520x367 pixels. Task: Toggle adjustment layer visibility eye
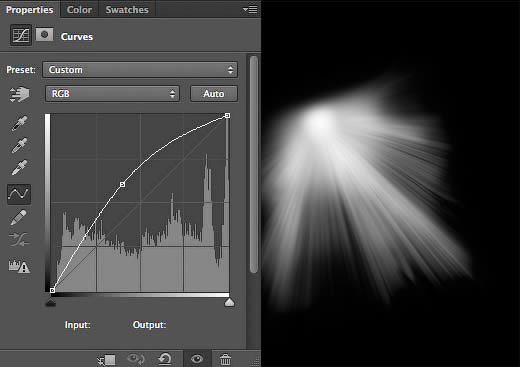[x=197, y=359]
